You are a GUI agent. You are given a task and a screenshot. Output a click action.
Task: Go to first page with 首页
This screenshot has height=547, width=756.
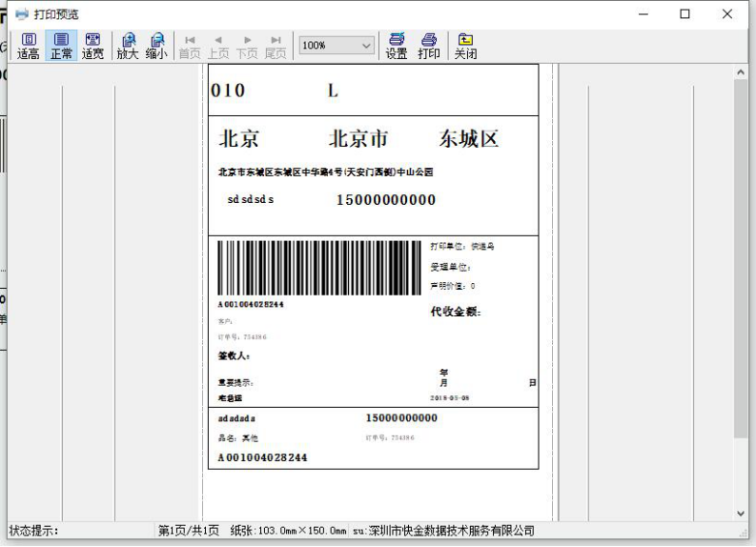(x=190, y=47)
